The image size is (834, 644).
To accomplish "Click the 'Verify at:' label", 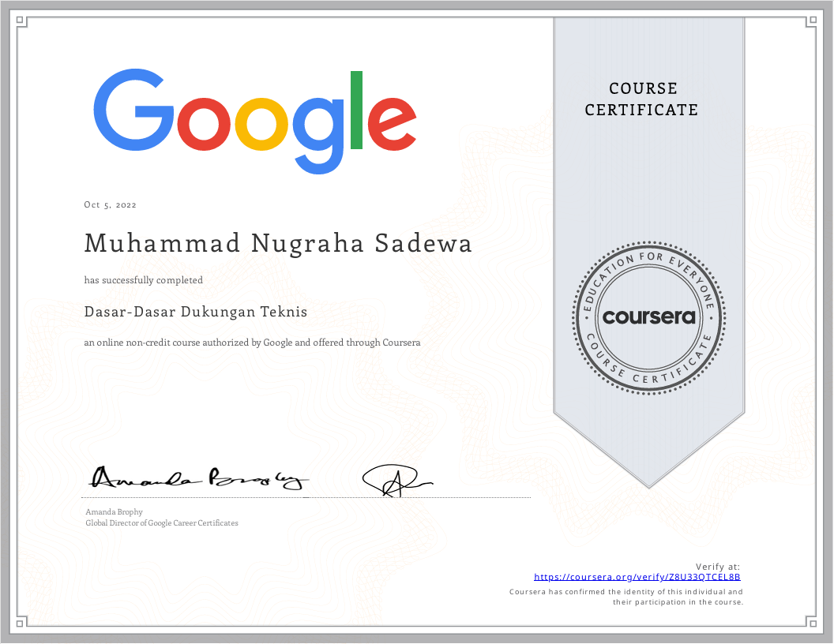I will (x=717, y=566).
